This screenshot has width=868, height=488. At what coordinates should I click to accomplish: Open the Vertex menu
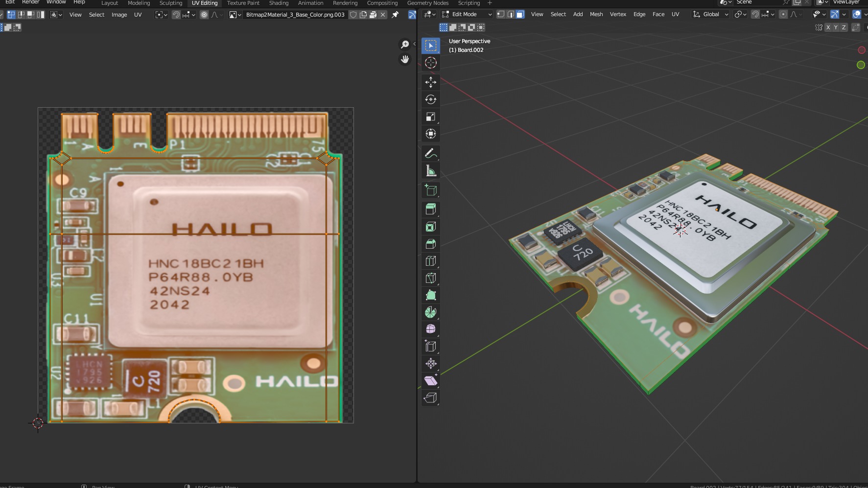pyautogui.click(x=618, y=14)
